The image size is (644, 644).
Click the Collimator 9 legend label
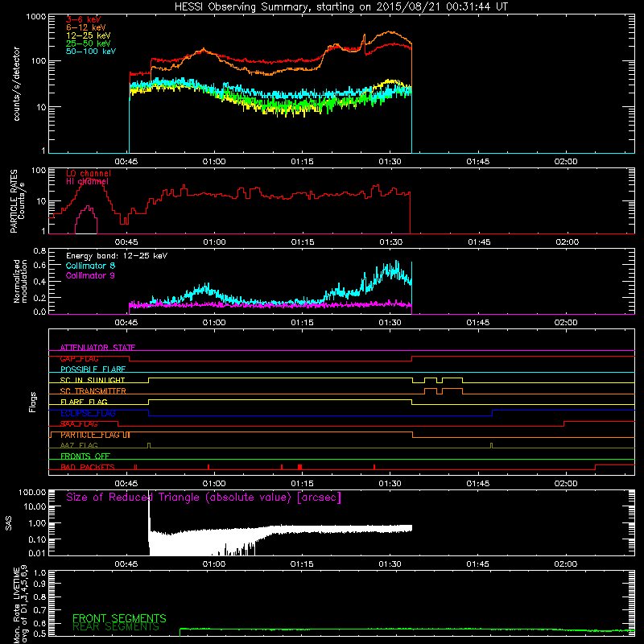coord(90,275)
